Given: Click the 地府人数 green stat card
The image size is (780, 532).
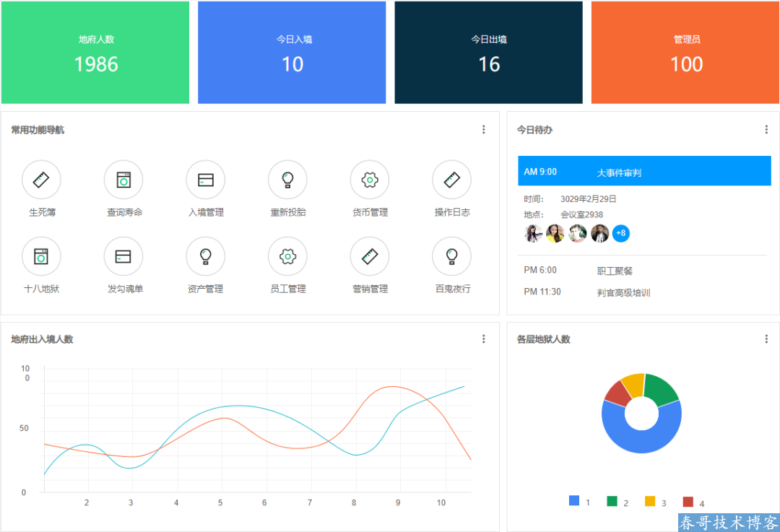Looking at the screenshot, I should pos(95,53).
